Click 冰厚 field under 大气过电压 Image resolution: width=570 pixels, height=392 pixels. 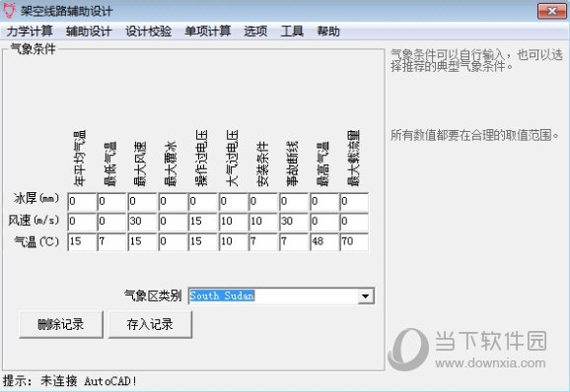coord(234,202)
